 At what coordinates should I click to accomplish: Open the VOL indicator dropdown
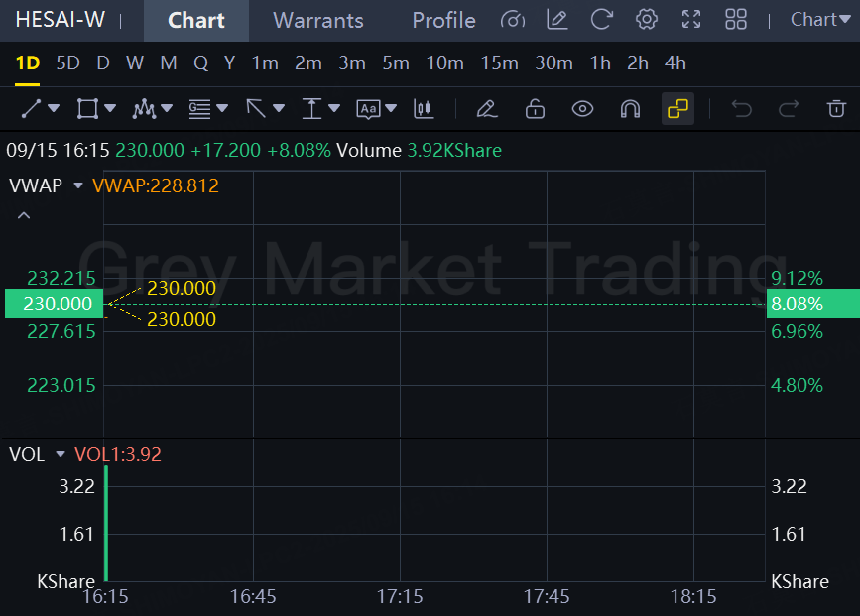(61, 454)
